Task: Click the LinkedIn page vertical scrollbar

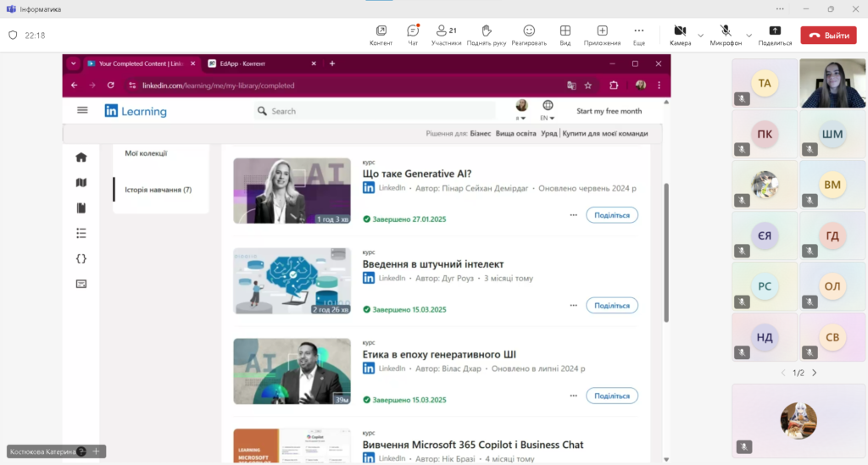Action: pyautogui.click(x=666, y=252)
